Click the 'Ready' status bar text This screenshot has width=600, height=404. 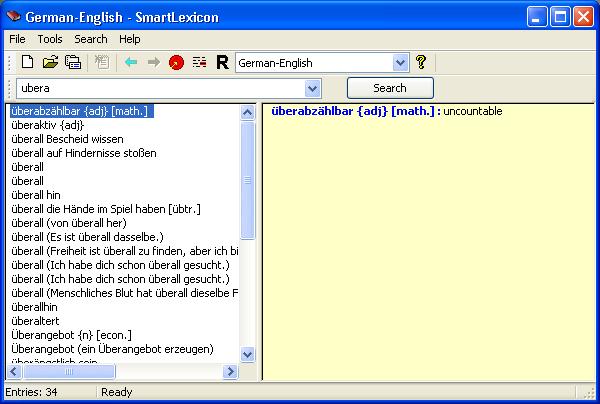pos(117,392)
